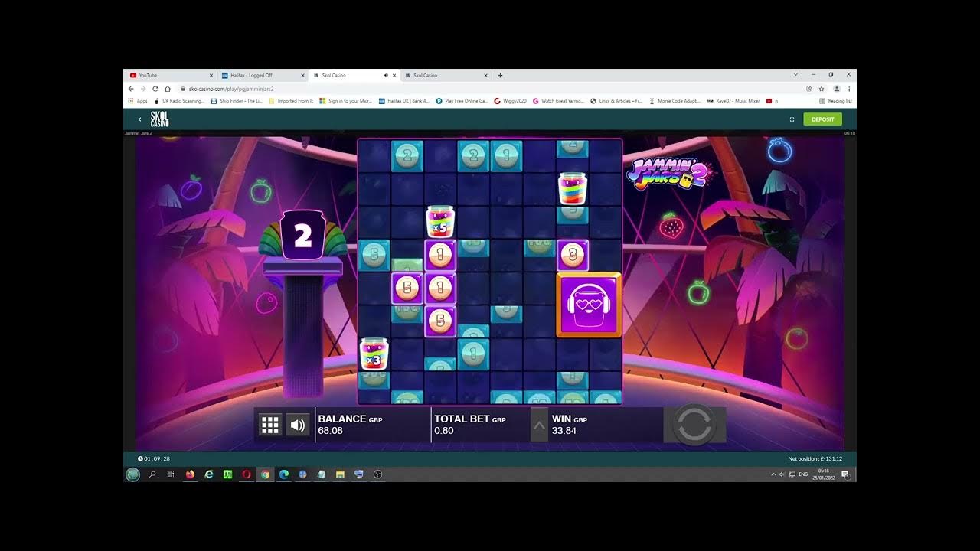
Task: Open the second Skol Casino tab
Action: [x=446, y=75]
